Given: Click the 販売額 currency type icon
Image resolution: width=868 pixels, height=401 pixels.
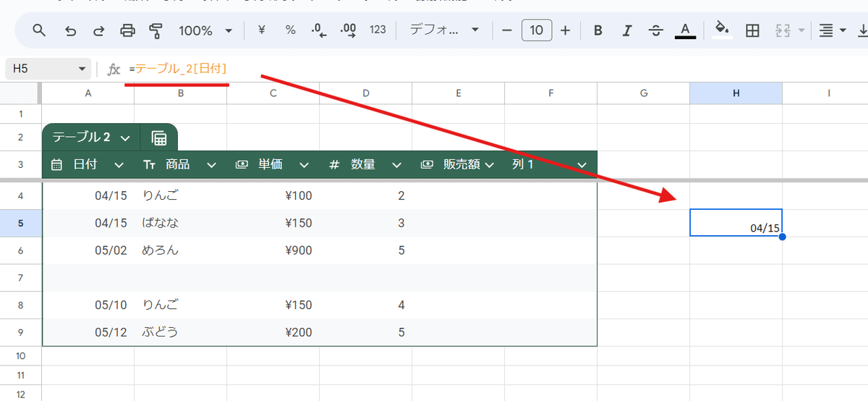Looking at the screenshot, I should coord(427,165).
